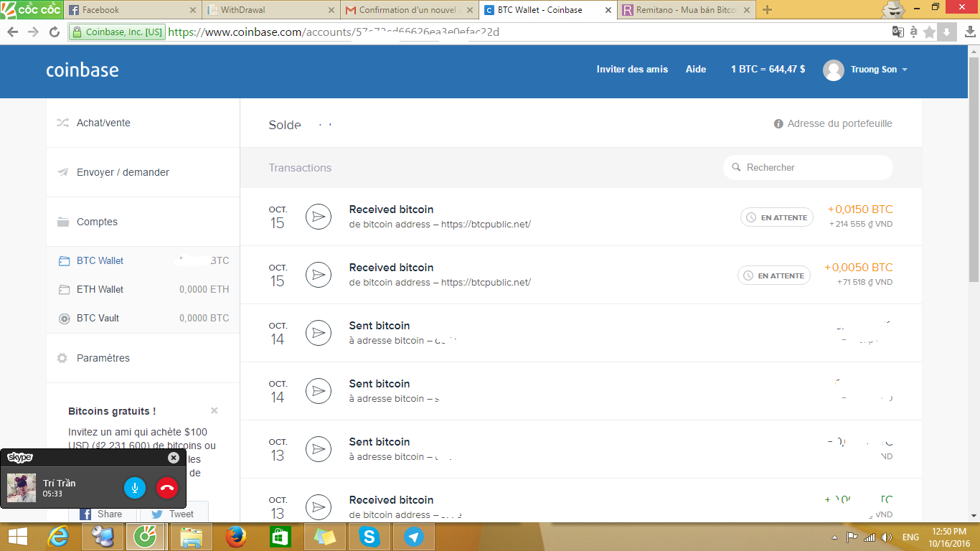
Task: Click the Google Translate icon in address bar
Action: click(x=897, y=32)
